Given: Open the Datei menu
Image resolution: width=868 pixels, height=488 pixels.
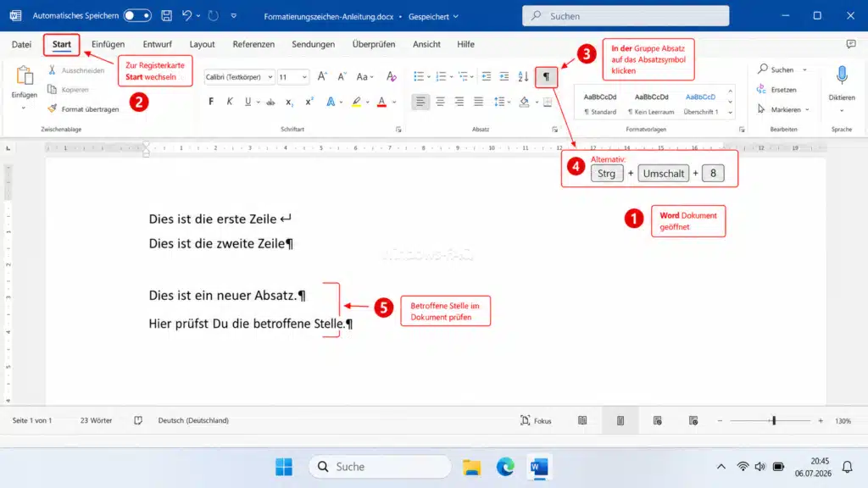Looking at the screenshot, I should 21,44.
